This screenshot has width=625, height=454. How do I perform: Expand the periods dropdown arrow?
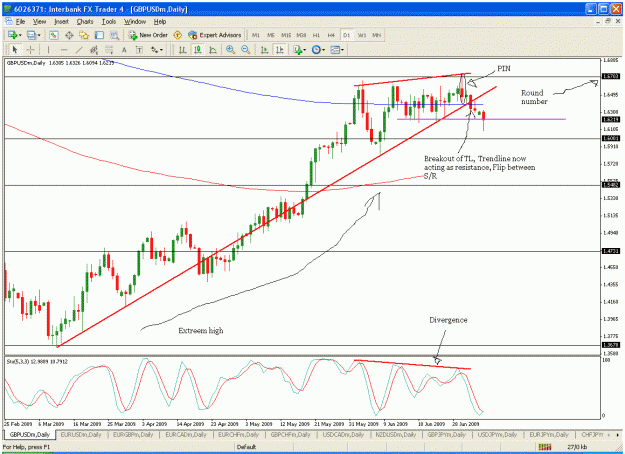point(324,50)
